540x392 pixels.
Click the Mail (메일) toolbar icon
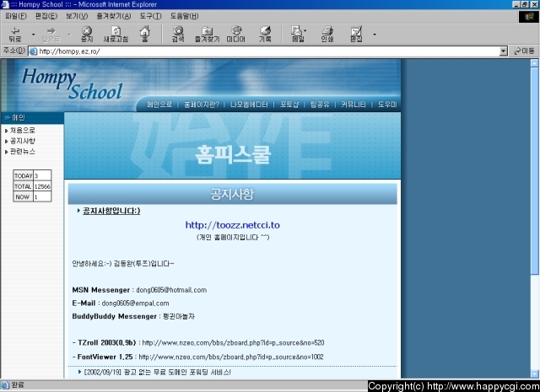296,34
